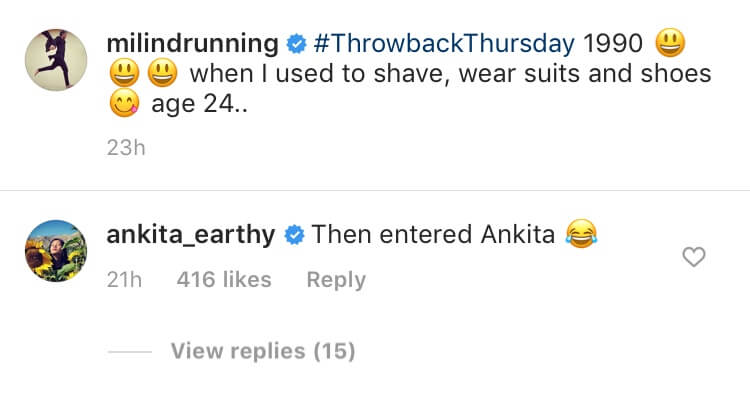Click the first smiley on the second caption line
The height and width of the screenshot is (394, 750).
(x=124, y=73)
